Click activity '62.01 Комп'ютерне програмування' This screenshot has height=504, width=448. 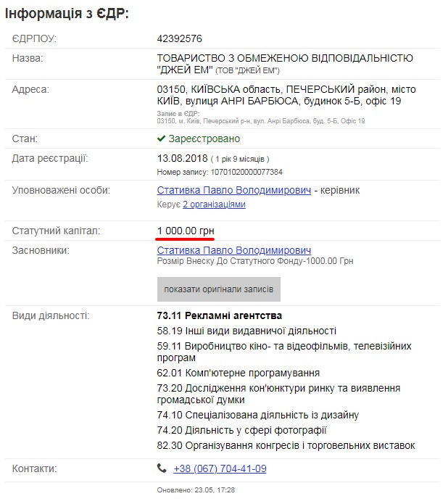pos(238,373)
